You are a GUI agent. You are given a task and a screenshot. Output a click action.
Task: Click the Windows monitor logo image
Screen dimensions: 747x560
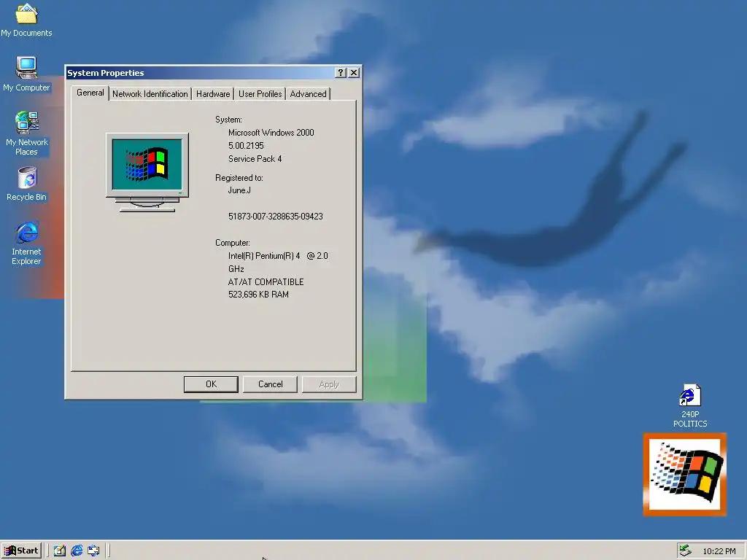[x=147, y=172]
